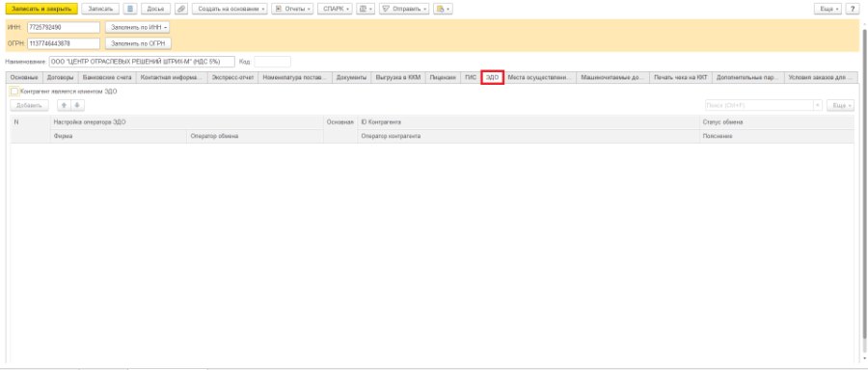
Task: Focus the 'Код' field
Action: [x=272, y=62]
